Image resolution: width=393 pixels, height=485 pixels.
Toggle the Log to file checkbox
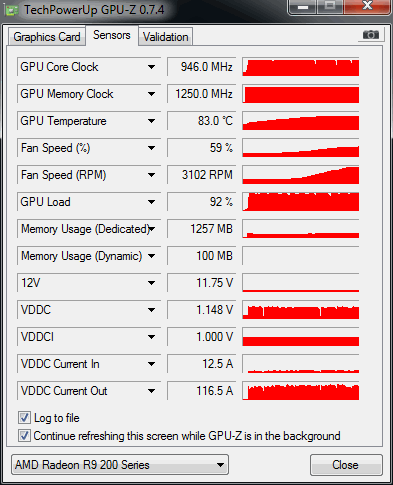click(24, 418)
